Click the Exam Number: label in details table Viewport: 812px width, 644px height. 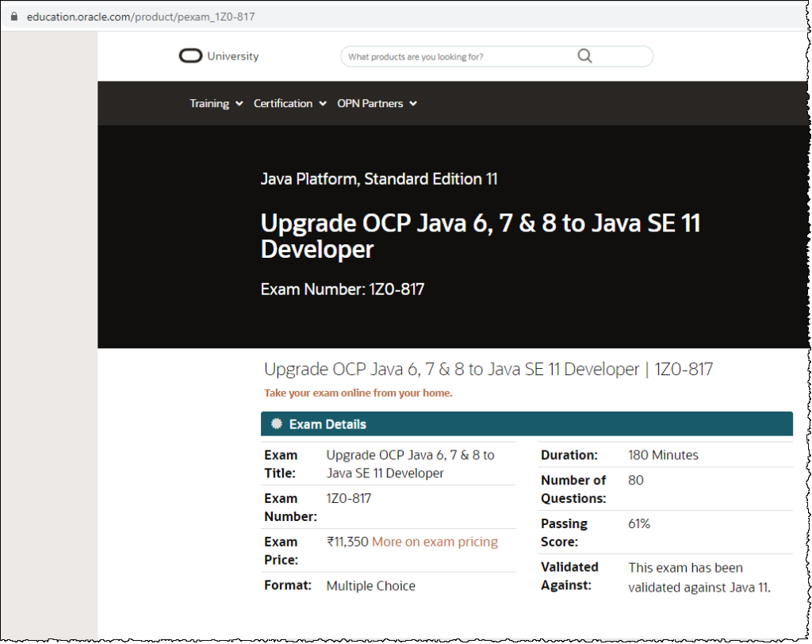(290, 508)
